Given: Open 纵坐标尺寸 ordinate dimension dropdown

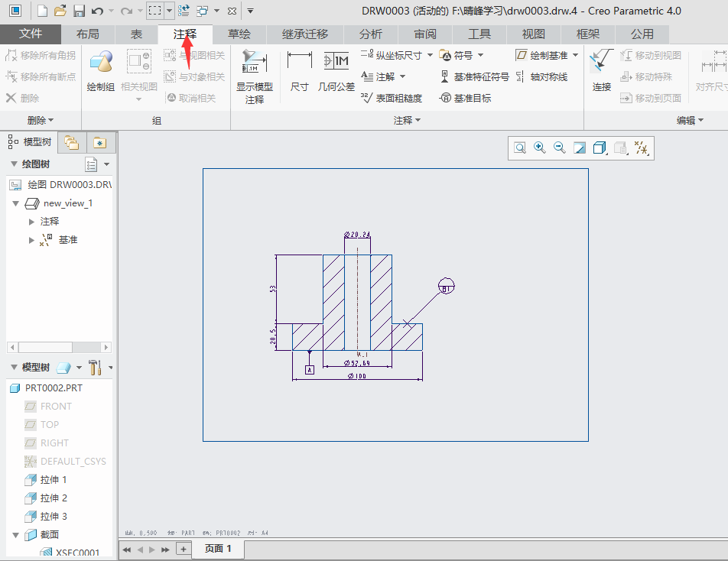Looking at the screenshot, I should pos(430,55).
